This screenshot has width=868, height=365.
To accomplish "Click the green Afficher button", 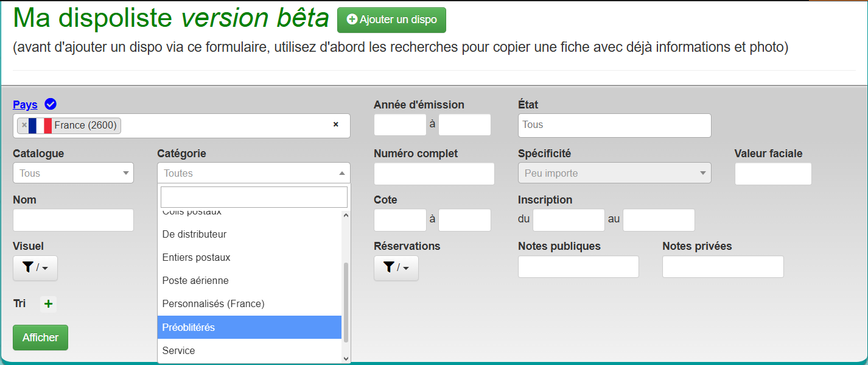I will (x=40, y=338).
